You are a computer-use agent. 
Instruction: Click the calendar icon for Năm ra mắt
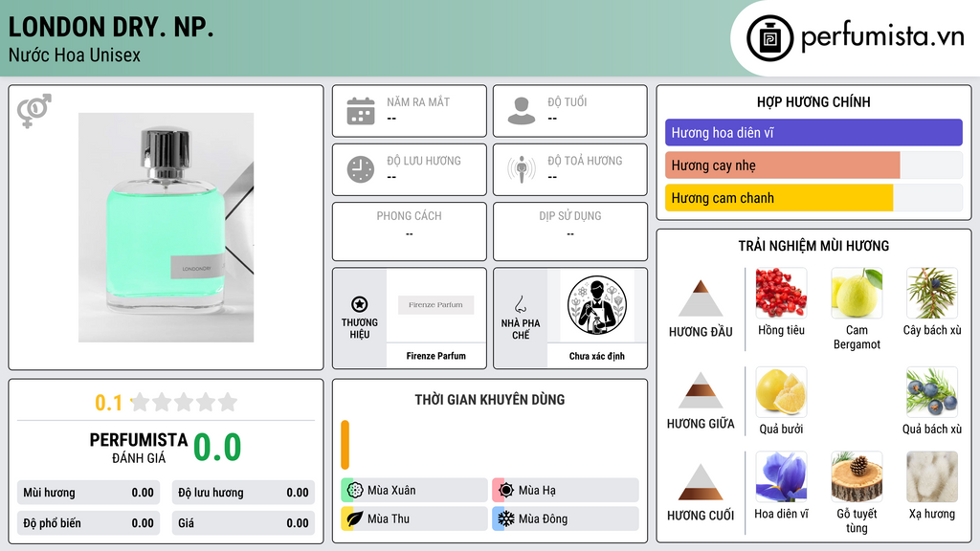(361, 111)
